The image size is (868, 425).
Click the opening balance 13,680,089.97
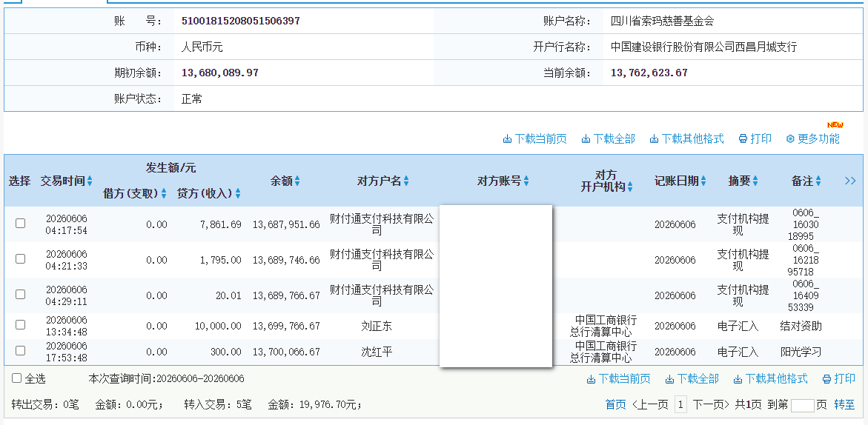[219, 73]
